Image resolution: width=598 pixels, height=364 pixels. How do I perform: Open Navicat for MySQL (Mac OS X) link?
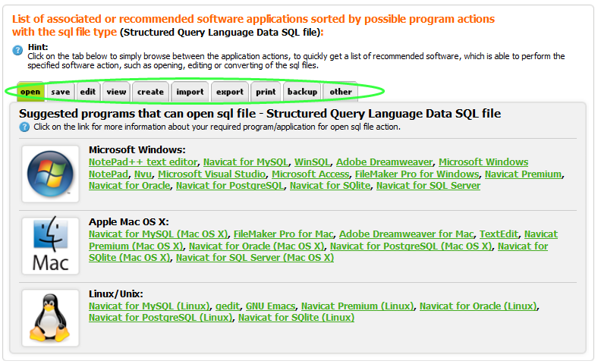tap(159, 234)
